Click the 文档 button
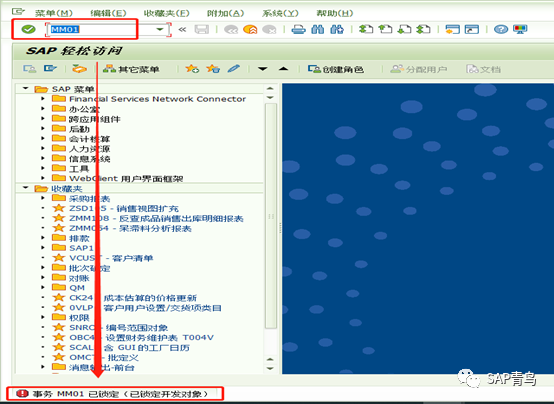554x404 pixels. pos(483,69)
